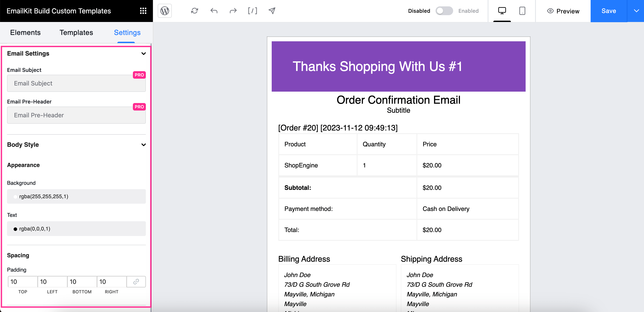
Task: Click the reload/refresh icon
Action: point(195,11)
